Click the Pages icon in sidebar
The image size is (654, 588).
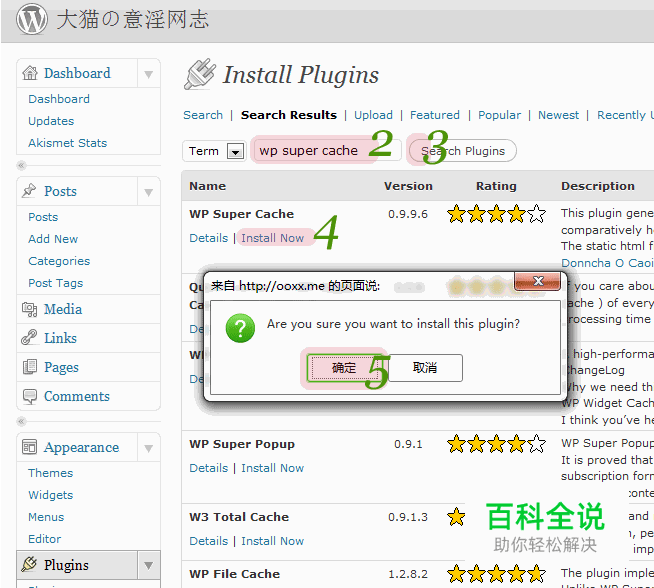click(30, 367)
